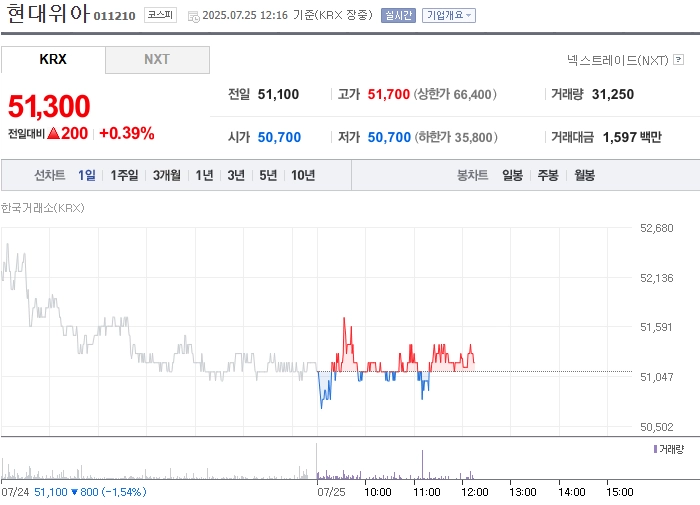Click the +0.39% change rate
The width and height of the screenshot is (700, 505).
[x=127, y=133]
